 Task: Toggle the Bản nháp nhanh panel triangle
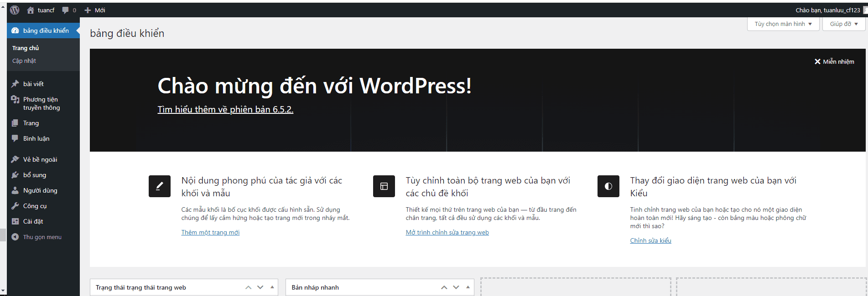pos(468,287)
